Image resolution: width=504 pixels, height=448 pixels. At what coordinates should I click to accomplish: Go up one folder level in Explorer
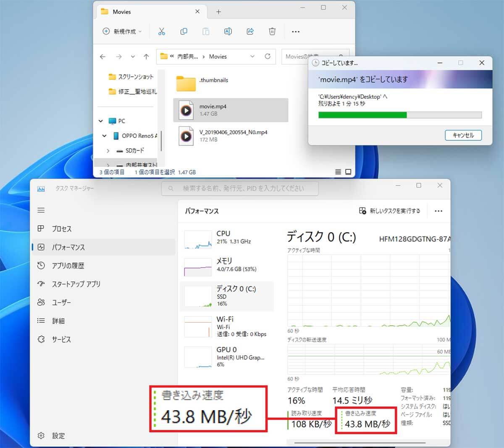tap(146, 57)
